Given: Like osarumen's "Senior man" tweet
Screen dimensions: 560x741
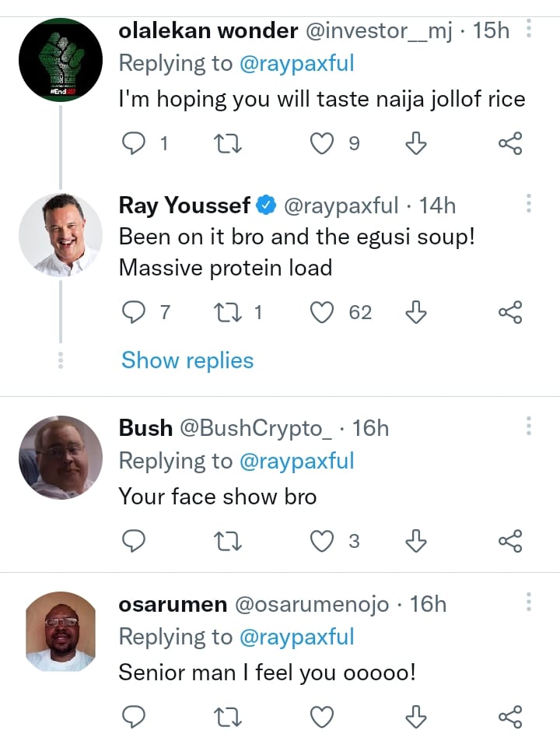Looking at the screenshot, I should tap(322, 716).
